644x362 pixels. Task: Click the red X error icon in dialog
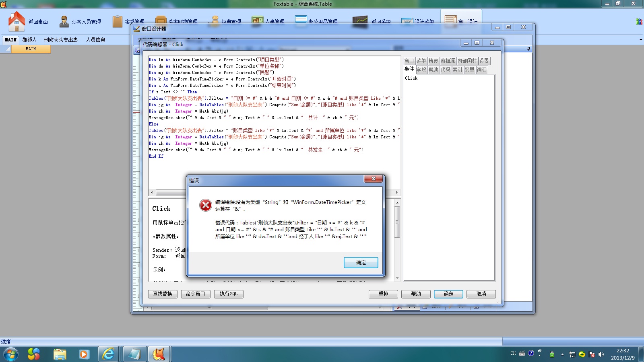pos(205,205)
